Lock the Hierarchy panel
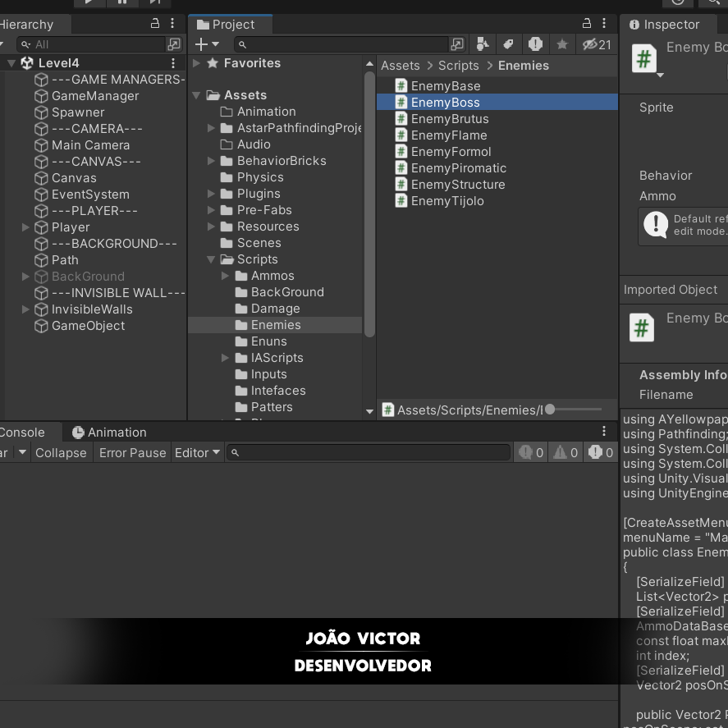Screen dimensions: 728x728 [154, 23]
